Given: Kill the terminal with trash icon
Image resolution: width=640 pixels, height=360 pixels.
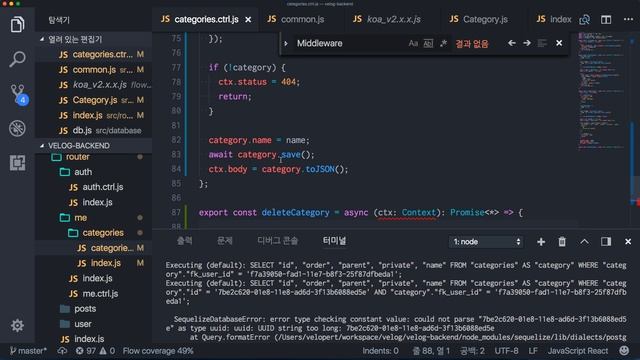Looking at the screenshot, I should pyautogui.click(x=562, y=242).
